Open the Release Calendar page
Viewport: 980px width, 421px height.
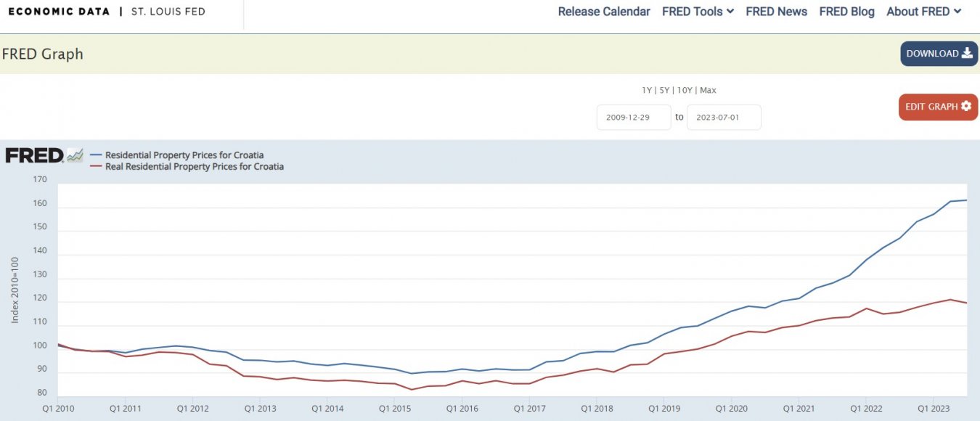(x=603, y=12)
